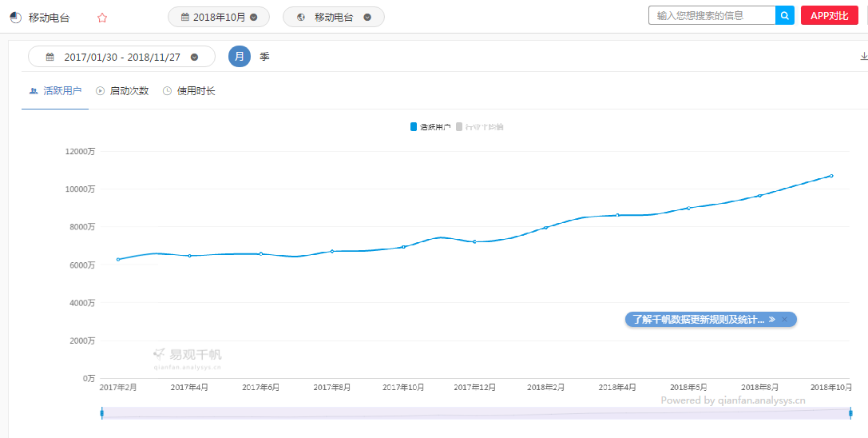Close the 了解千帆数据更新规则 banner

pyautogui.click(x=784, y=320)
